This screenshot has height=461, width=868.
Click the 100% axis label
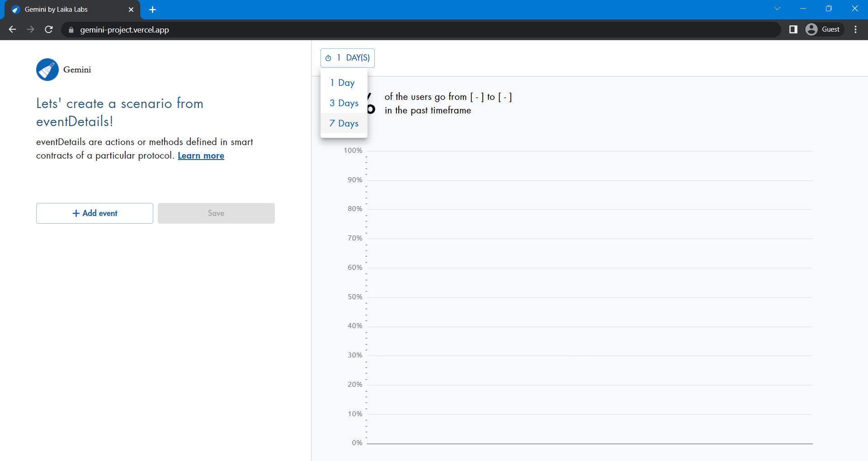pyautogui.click(x=353, y=151)
